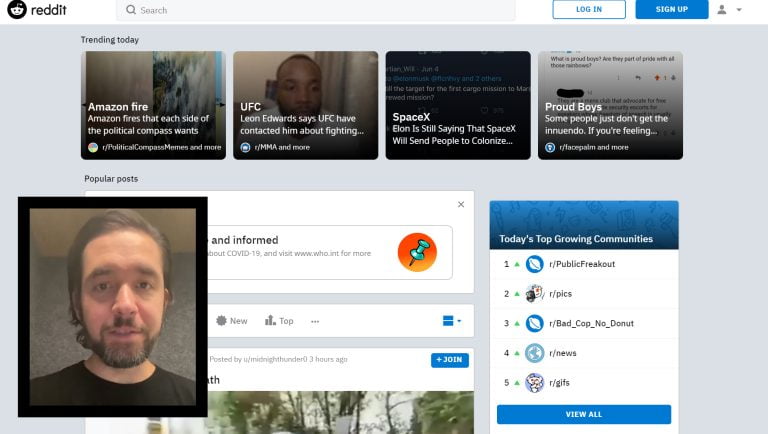Open r/gifs community

click(559, 383)
